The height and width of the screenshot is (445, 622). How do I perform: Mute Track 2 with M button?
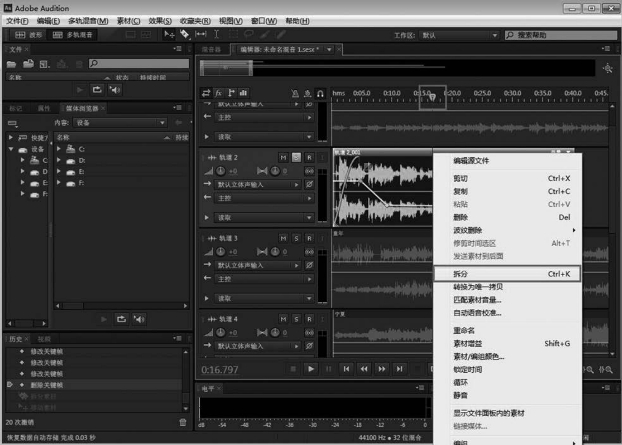click(x=284, y=158)
